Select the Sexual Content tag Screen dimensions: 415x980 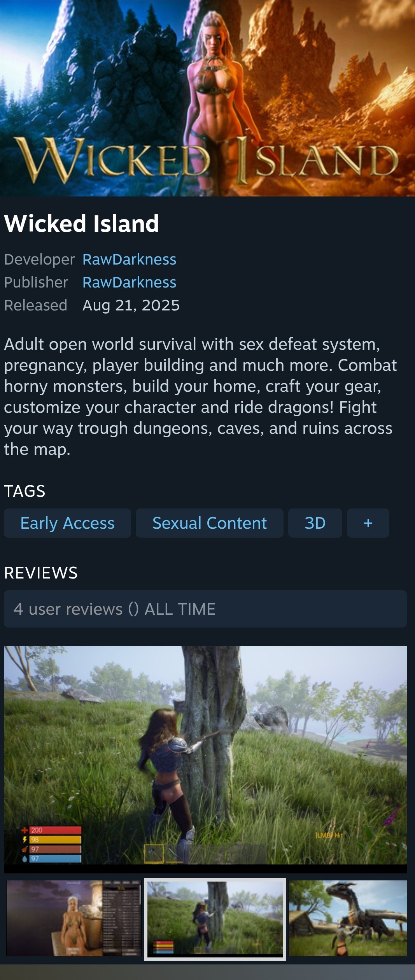click(209, 523)
